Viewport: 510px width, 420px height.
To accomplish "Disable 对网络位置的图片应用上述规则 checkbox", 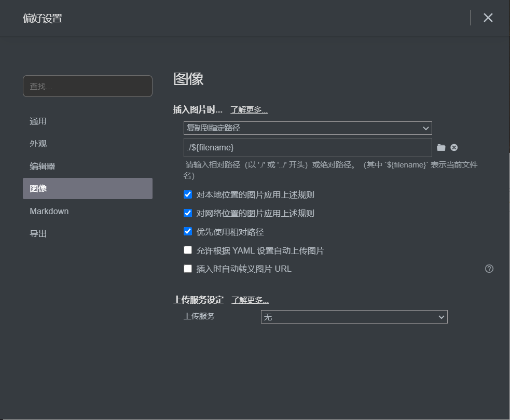I will [188, 213].
